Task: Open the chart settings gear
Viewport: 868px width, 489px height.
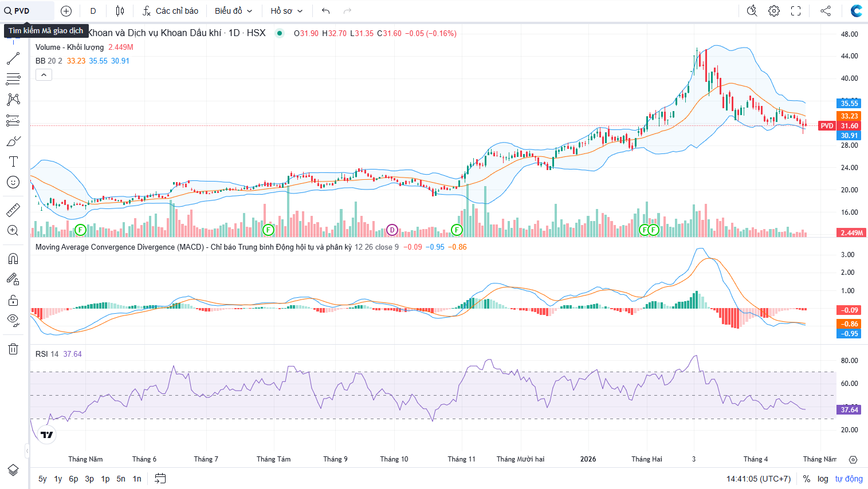Action: point(774,11)
